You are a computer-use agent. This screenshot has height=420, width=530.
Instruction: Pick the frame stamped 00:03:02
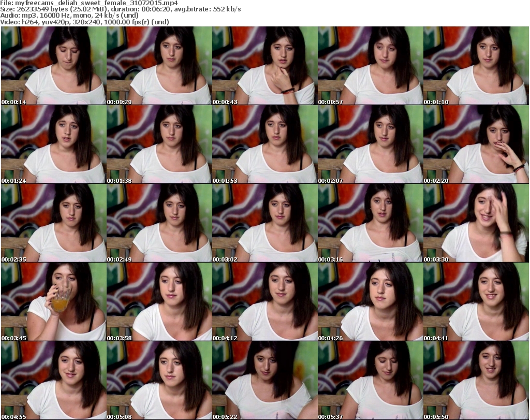[x=264, y=223]
